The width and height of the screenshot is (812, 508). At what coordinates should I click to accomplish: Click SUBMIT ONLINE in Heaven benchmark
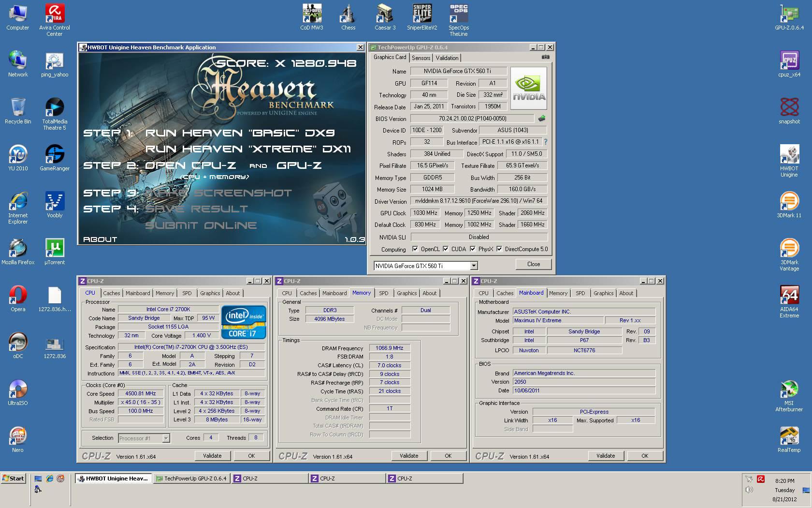pyautogui.click(x=201, y=225)
